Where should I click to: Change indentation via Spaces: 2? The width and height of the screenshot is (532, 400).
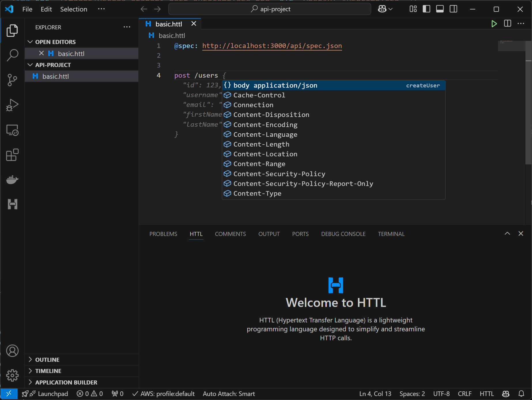412,394
